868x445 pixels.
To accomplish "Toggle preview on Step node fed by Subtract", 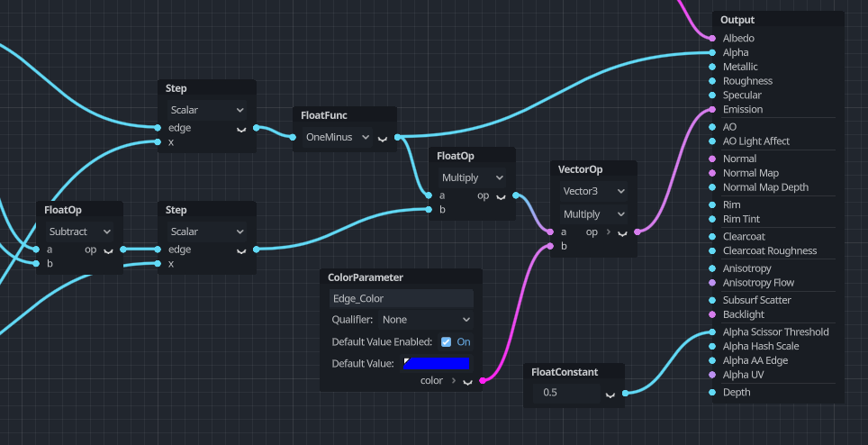I will [241, 250].
